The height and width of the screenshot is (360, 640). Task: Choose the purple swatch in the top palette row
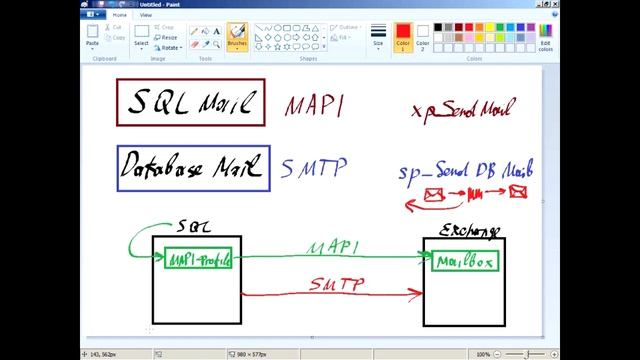tap(531, 27)
